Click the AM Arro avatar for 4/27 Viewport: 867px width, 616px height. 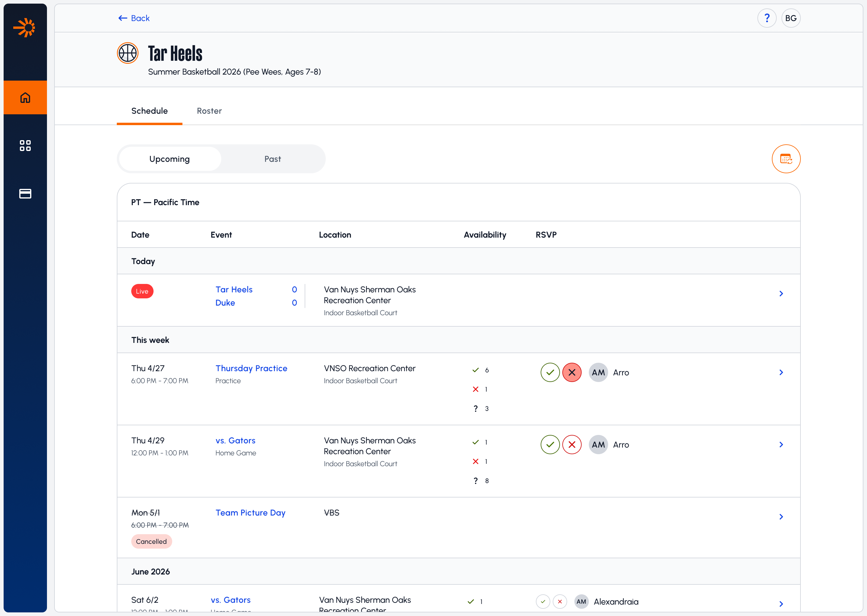(598, 372)
